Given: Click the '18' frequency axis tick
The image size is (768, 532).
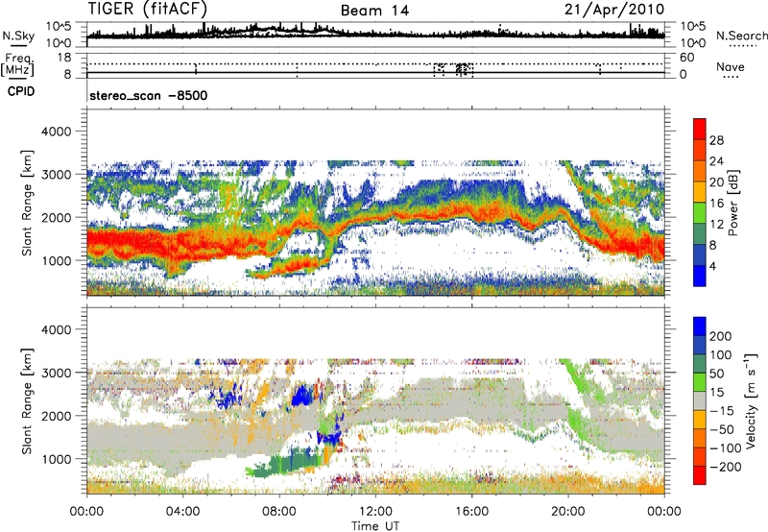Looking at the screenshot, I should tap(64, 58).
